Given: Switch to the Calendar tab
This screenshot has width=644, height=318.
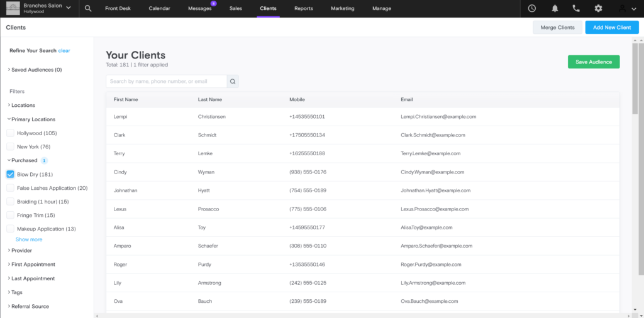Looking at the screenshot, I should click(159, 9).
